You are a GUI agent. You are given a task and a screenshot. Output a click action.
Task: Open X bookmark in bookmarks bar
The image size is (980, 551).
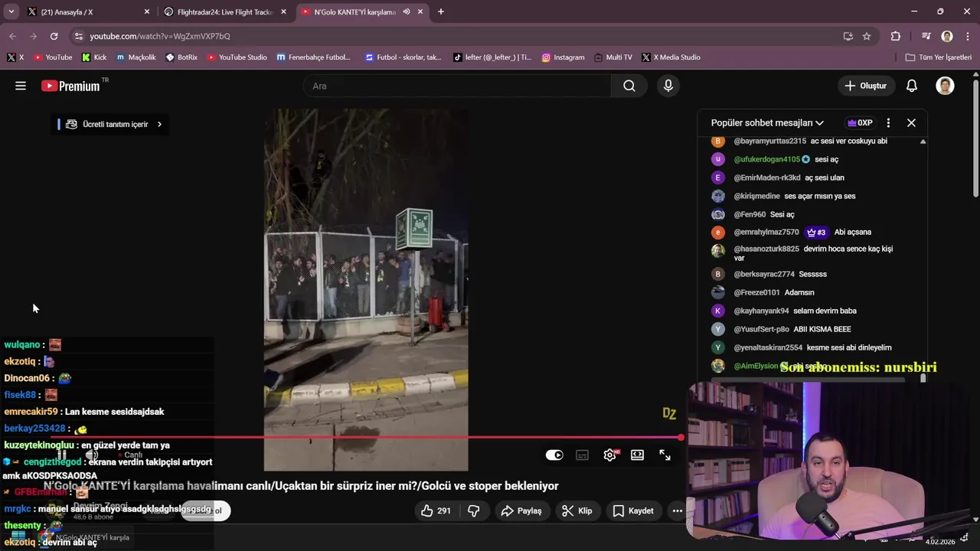pos(15,57)
